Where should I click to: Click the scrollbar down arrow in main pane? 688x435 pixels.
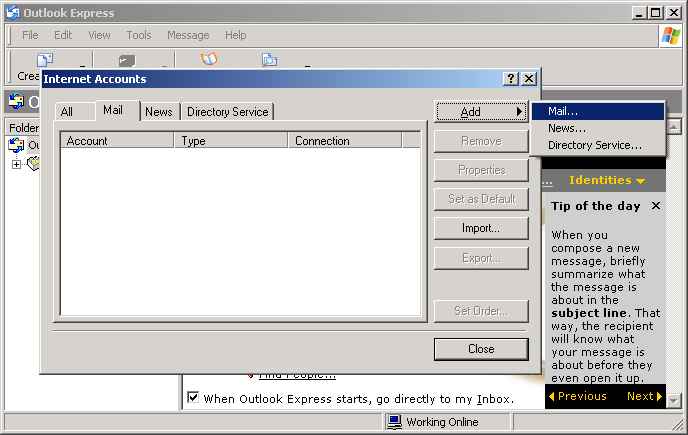click(673, 400)
